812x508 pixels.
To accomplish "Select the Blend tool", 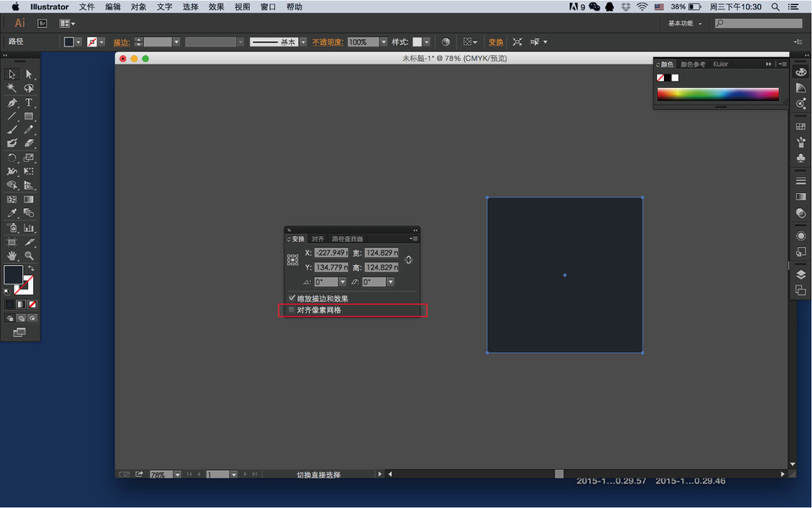I will (x=29, y=213).
